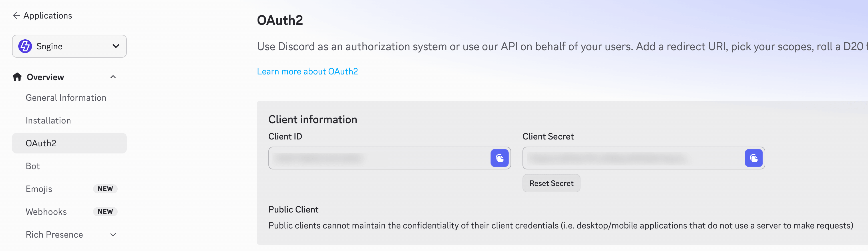The width and height of the screenshot is (868, 251).
Task: Click the Client ID label
Action: pyautogui.click(x=285, y=137)
